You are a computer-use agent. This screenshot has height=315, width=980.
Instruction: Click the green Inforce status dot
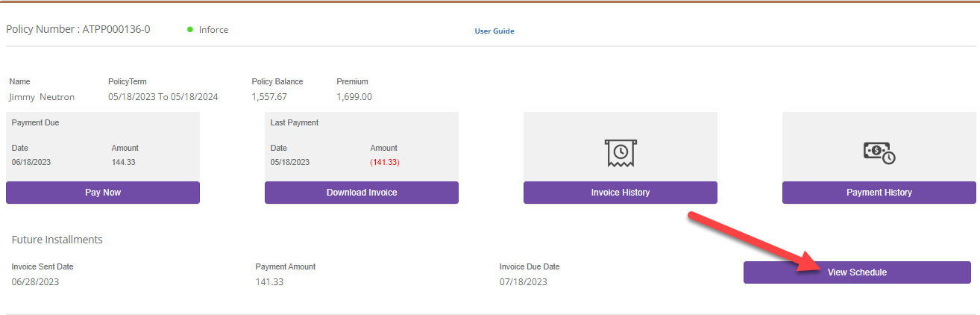[190, 30]
